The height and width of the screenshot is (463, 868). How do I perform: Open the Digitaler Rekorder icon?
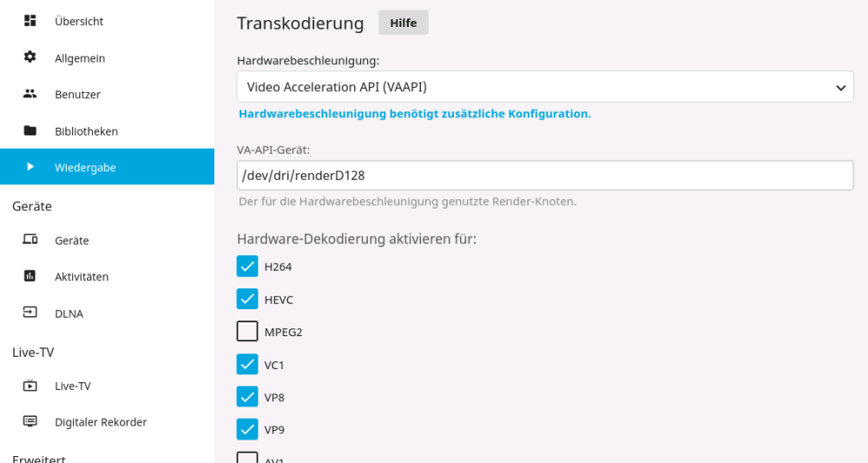[x=30, y=421]
